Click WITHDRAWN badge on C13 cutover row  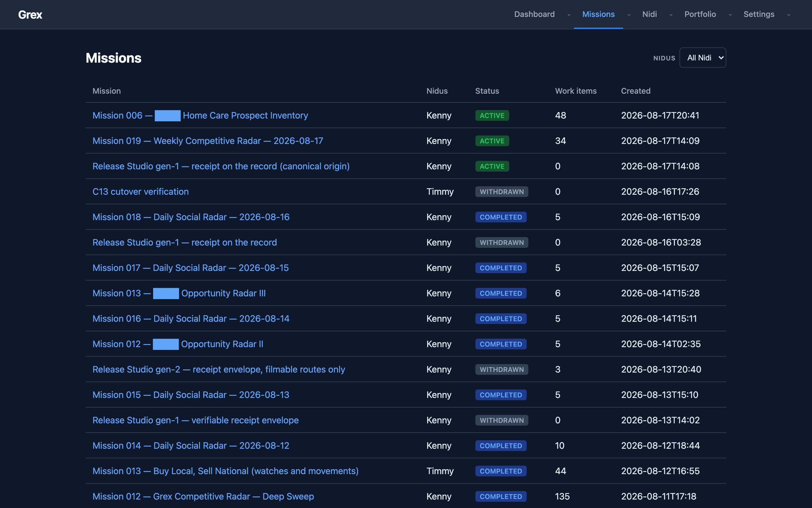click(502, 192)
